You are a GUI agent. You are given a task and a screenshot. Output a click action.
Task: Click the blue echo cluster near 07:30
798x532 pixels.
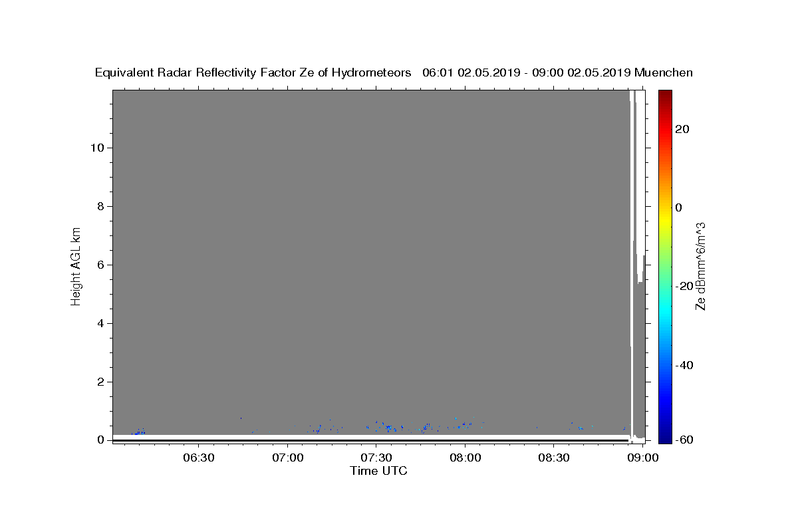(x=387, y=426)
